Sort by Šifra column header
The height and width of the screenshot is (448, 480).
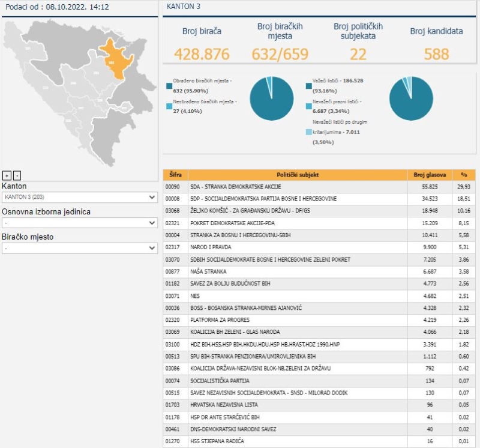point(175,175)
